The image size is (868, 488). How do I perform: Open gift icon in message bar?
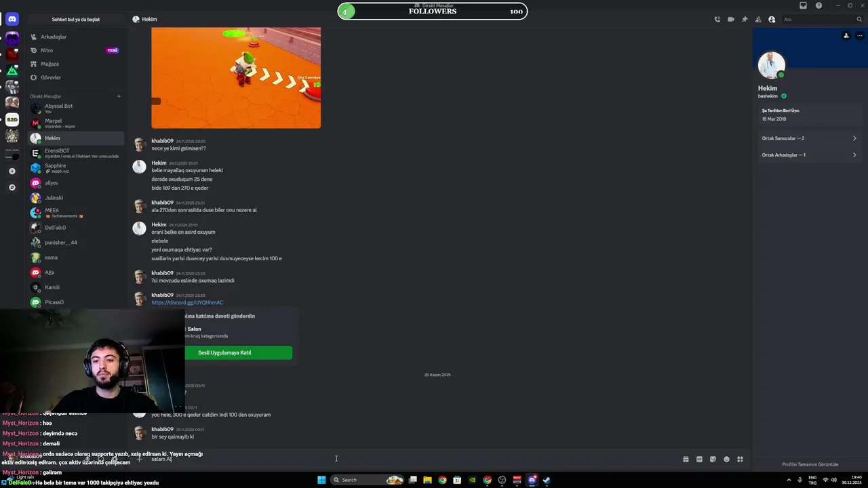point(686,460)
